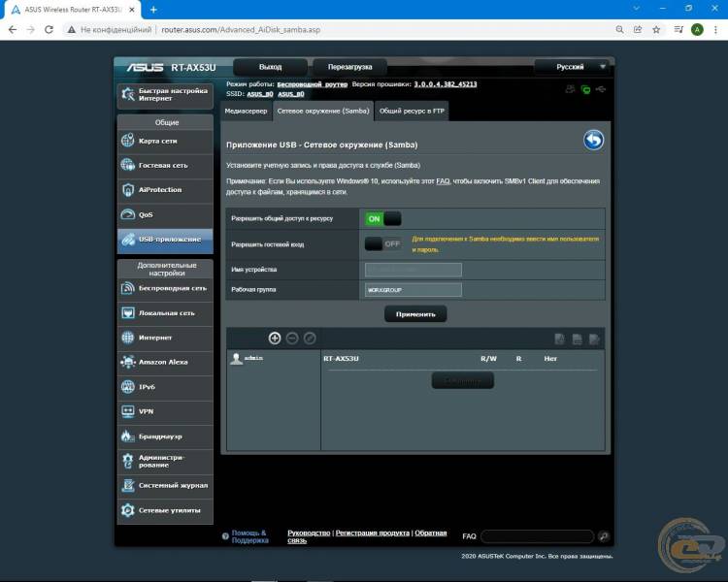Reload the browser page
728x582 pixels.
(x=49, y=30)
